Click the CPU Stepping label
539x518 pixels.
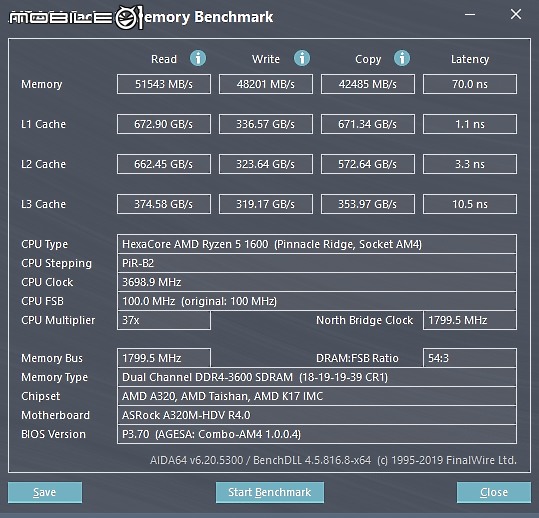click(x=56, y=264)
